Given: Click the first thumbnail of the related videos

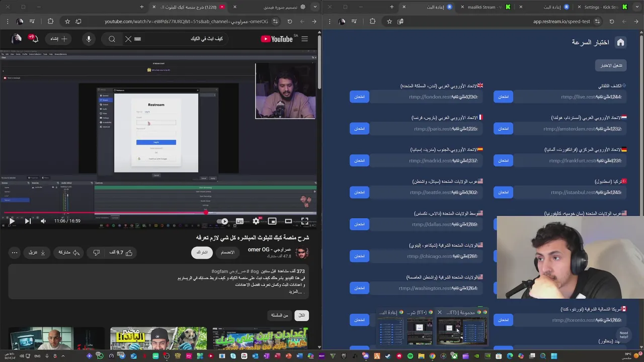Looking at the screenshot, I should click(260, 338).
